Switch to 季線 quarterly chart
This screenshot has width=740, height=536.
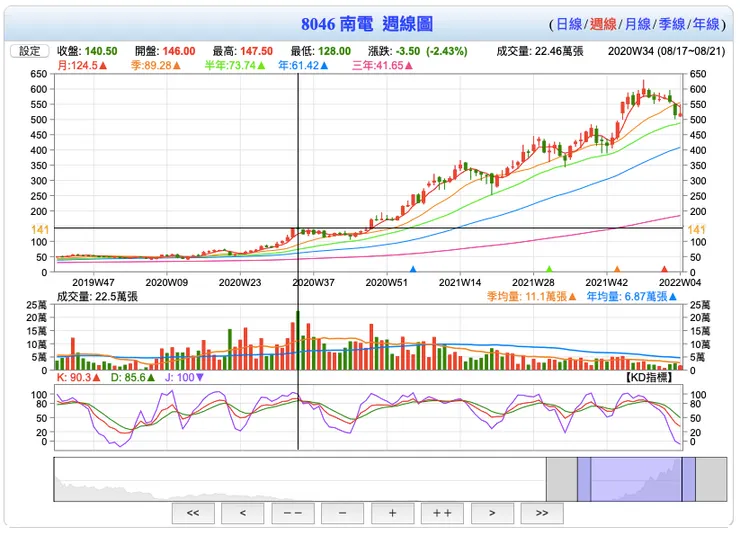[672, 24]
